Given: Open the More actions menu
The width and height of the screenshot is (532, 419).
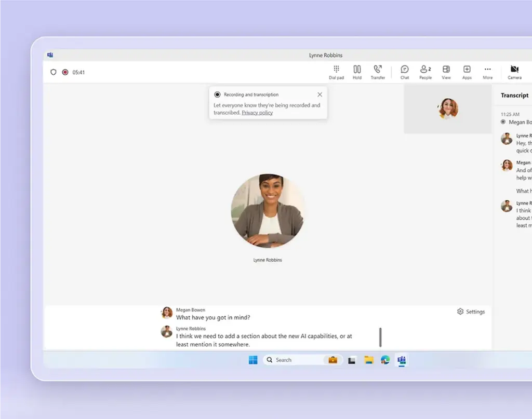Looking at the screenshot, I should click(487, 72).
